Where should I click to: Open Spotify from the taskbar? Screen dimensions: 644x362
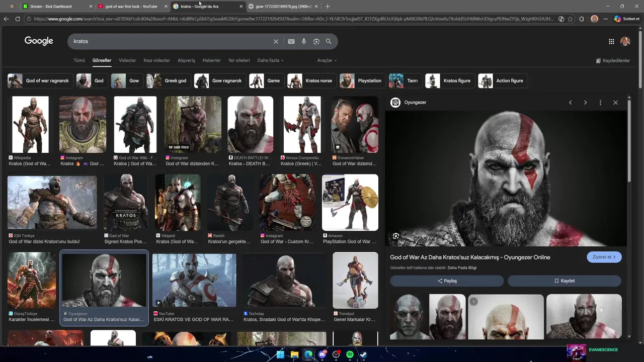[350, 354]
